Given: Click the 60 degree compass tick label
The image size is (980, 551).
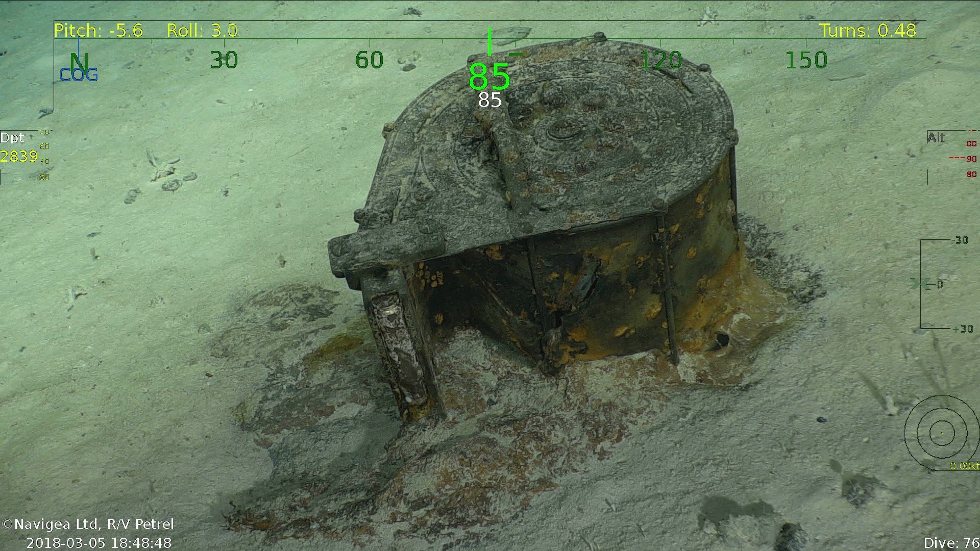Looking at the screenshot, I should 369,60.
